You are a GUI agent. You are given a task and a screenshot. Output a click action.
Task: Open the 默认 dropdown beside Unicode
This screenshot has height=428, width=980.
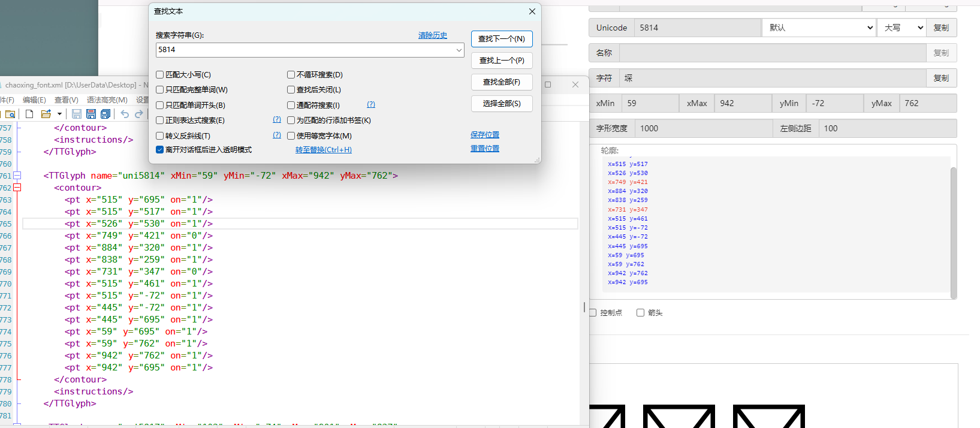click(x=819, y=28)
